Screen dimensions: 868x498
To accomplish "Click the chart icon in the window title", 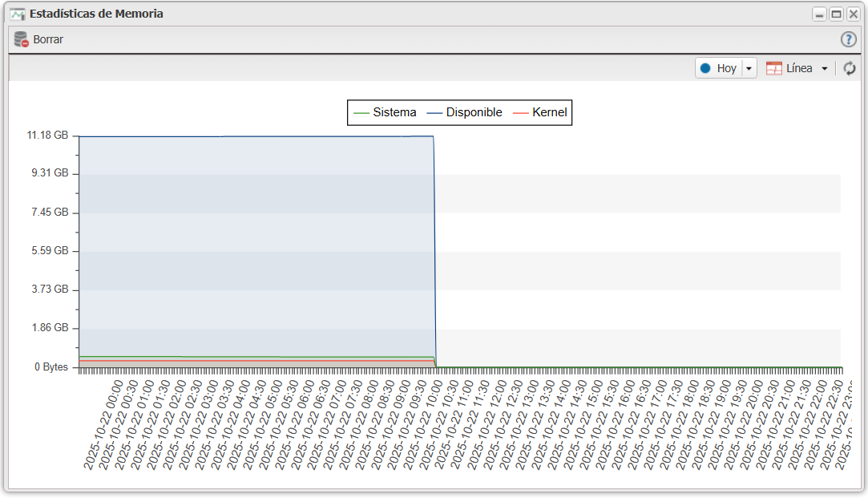I will 18,14.
